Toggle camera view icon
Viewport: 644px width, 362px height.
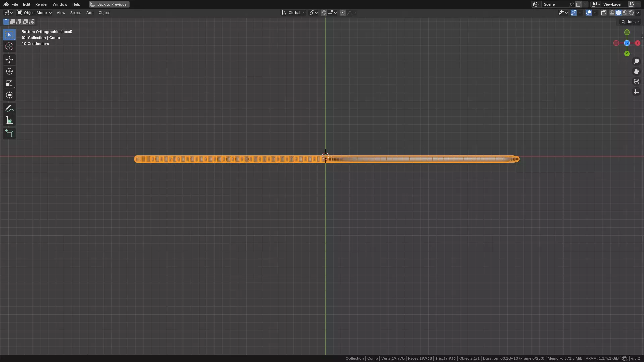(x=636, y=81)
